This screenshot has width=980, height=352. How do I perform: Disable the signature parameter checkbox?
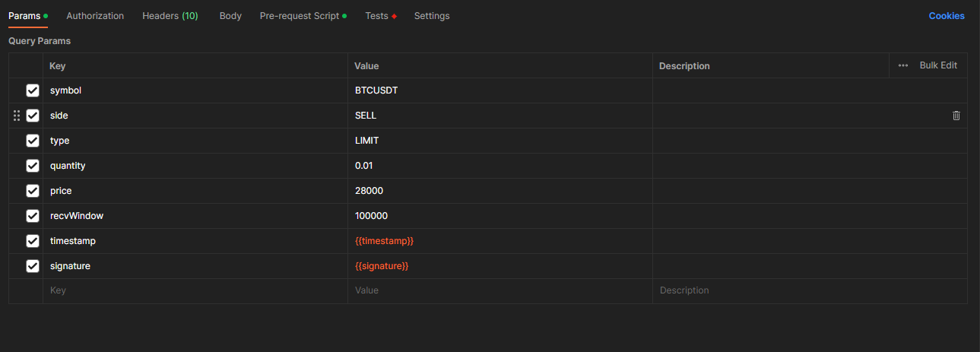pos(33,266)
